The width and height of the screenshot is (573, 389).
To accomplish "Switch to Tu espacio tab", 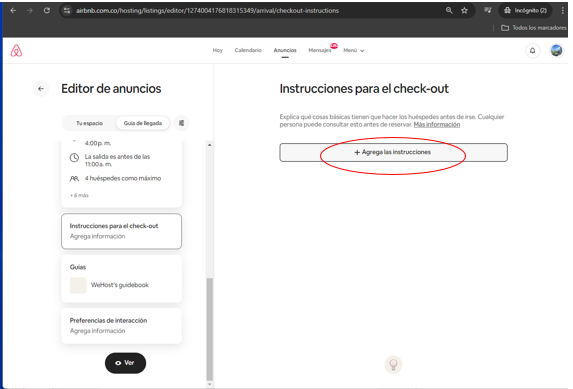I will [x=90, y=123].
